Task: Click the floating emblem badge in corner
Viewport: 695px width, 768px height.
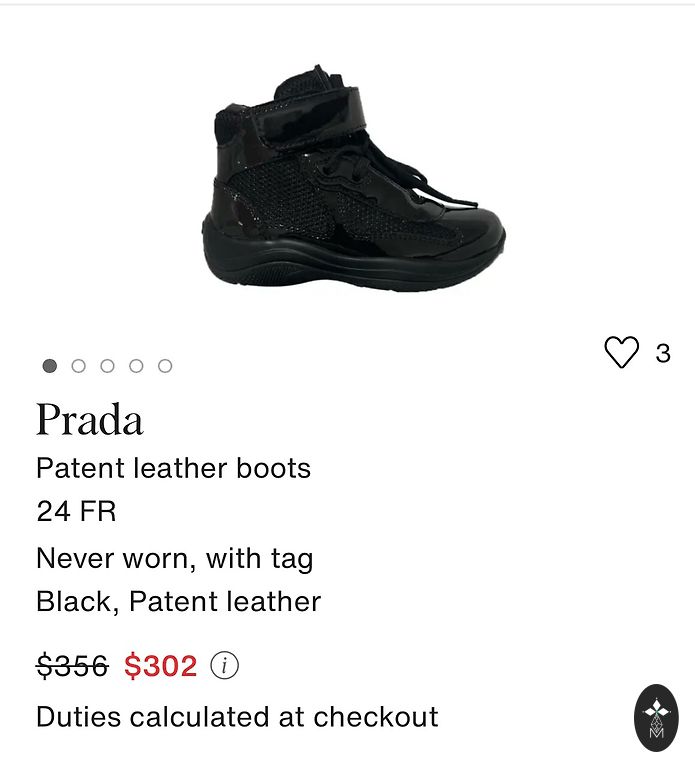Action: tap(656, 718)
